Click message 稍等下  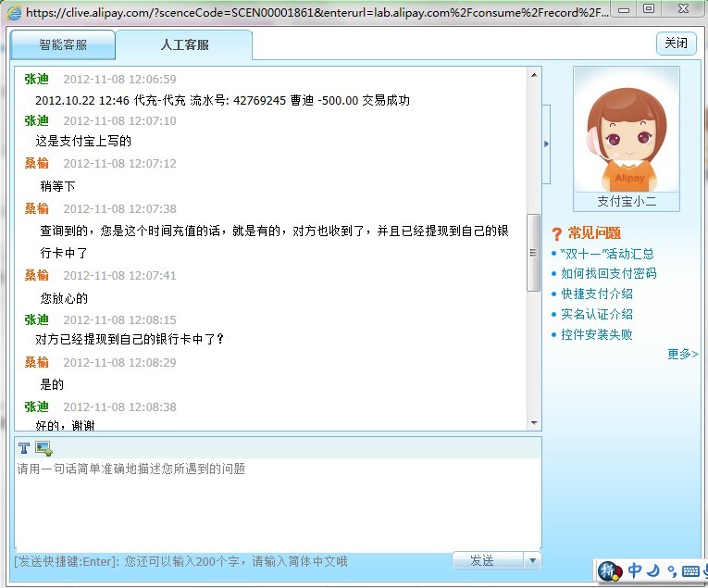57,186
